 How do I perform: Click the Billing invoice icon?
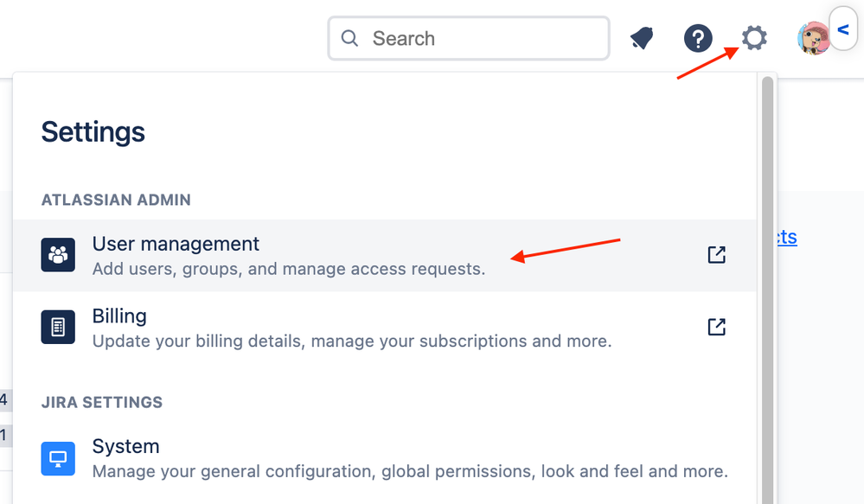point(58,327)
